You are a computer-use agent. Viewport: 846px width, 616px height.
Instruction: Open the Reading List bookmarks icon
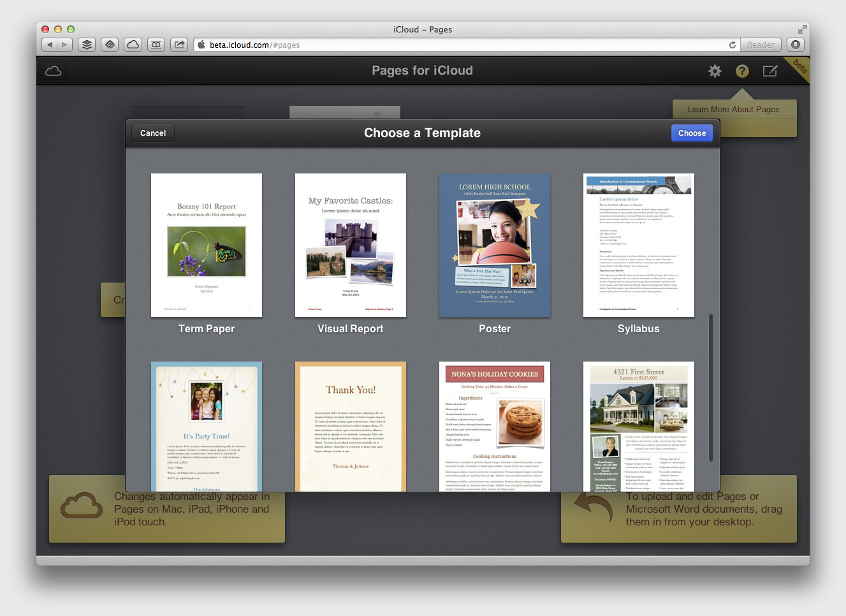tap(156, 45)
